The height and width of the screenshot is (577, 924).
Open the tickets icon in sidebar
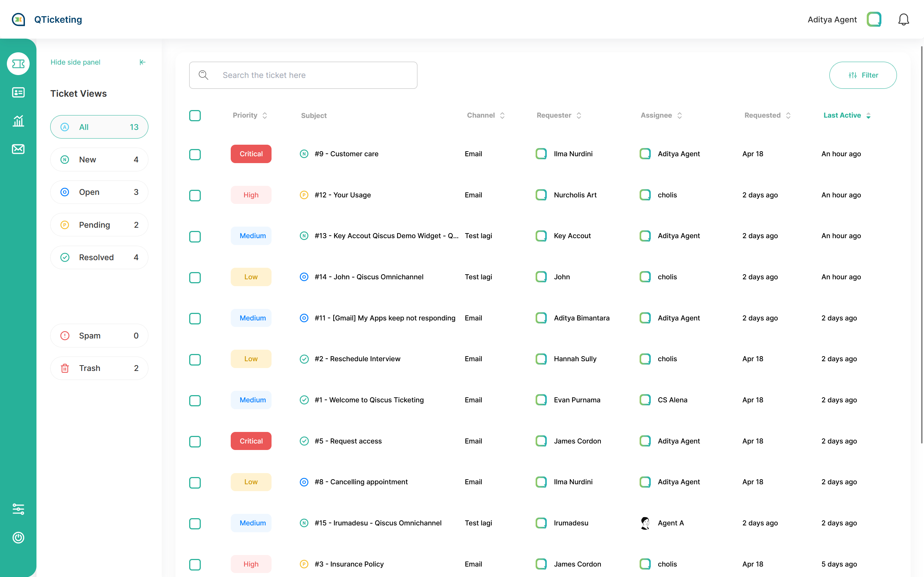point(18,64)
